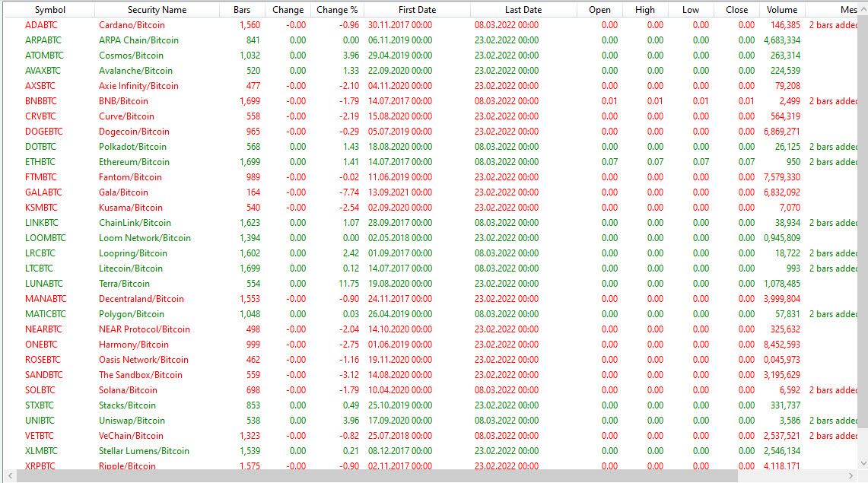The width and height of the screenshot is (868, 483).
Task: Select the STXBTC symbol
Action: click(x=40, y=405)
